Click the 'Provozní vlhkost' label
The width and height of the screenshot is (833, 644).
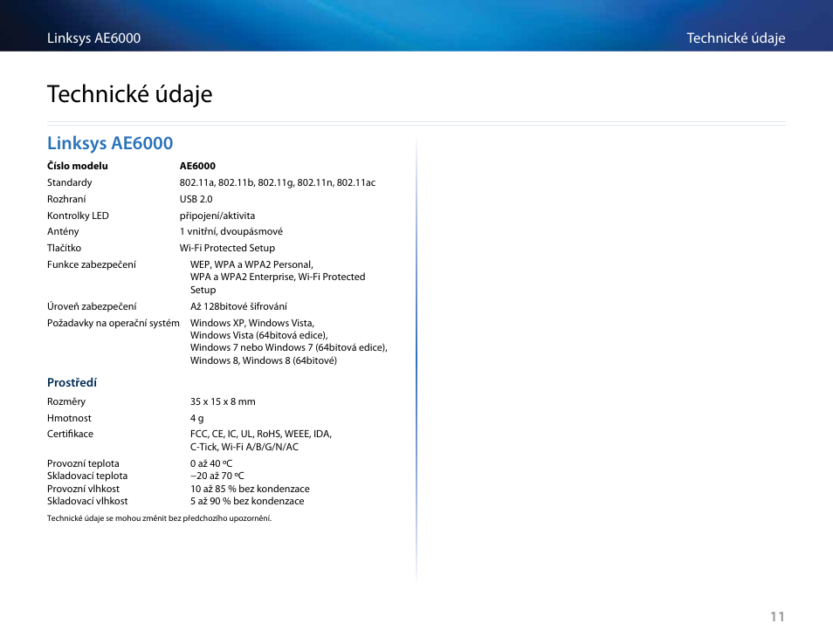point(84,489)
